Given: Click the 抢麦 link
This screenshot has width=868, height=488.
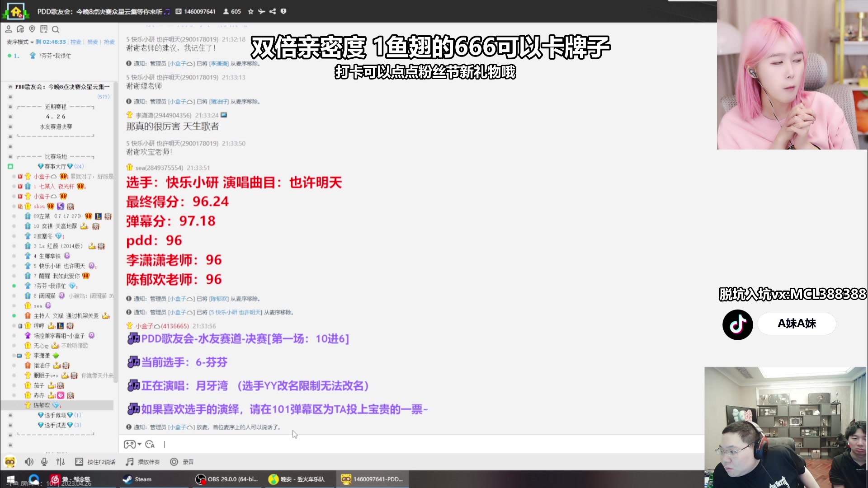Looking at the screenshot, I should point(109,42).
